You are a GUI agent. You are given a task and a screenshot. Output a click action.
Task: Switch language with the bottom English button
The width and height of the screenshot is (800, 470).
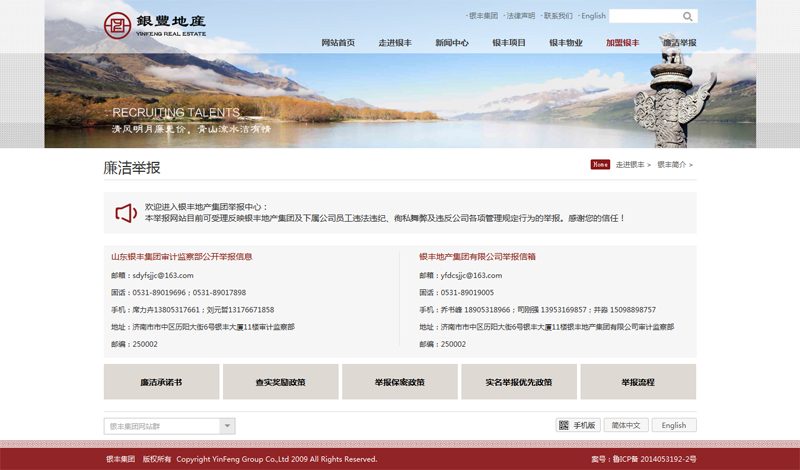(674, 425)
